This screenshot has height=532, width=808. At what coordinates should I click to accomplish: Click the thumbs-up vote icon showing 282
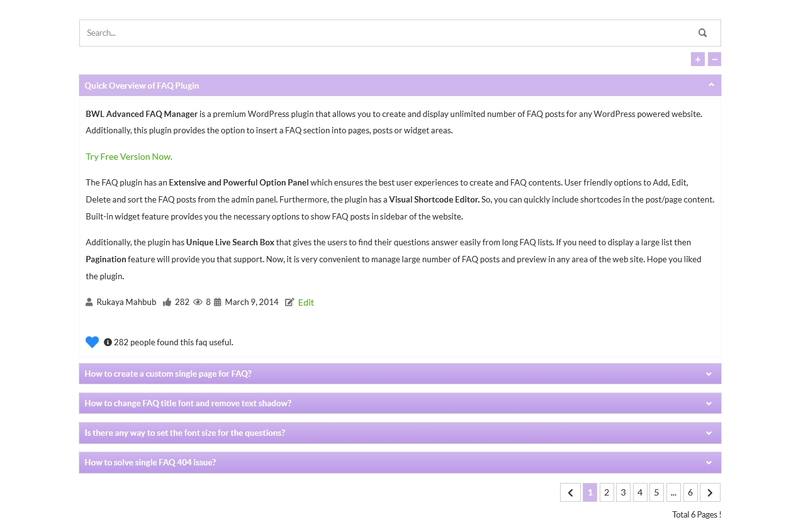(167, 302)
